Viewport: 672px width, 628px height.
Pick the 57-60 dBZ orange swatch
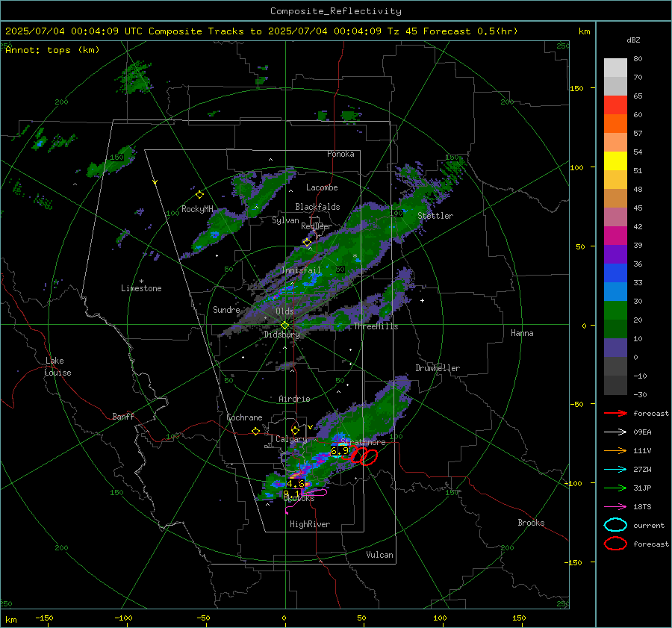tap(615, 123)
